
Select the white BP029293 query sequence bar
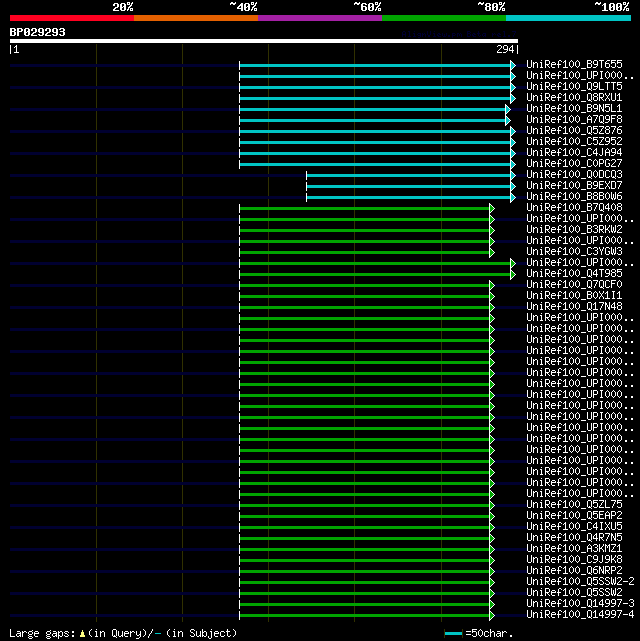coord(264,41)
